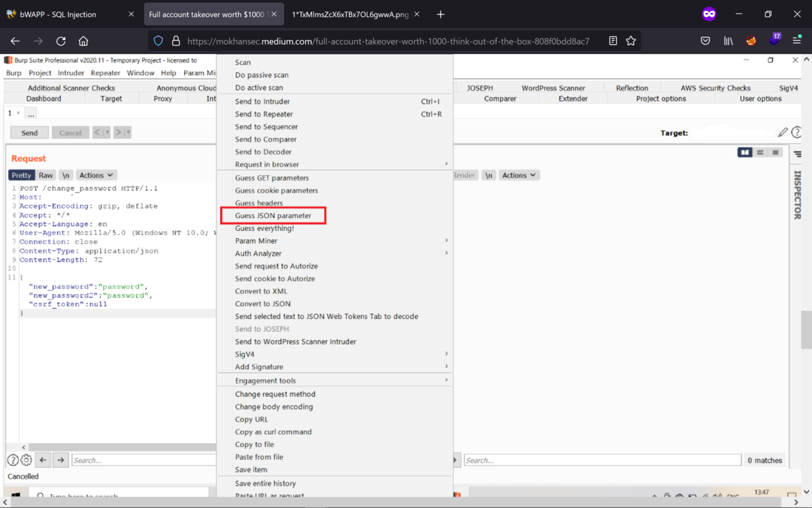View site security padlock info
Screen dimensions: 812x508
coord(176,41)
